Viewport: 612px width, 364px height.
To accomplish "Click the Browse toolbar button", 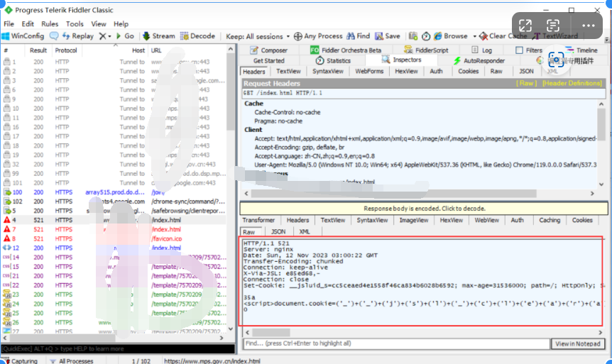I will pos(450,36).
